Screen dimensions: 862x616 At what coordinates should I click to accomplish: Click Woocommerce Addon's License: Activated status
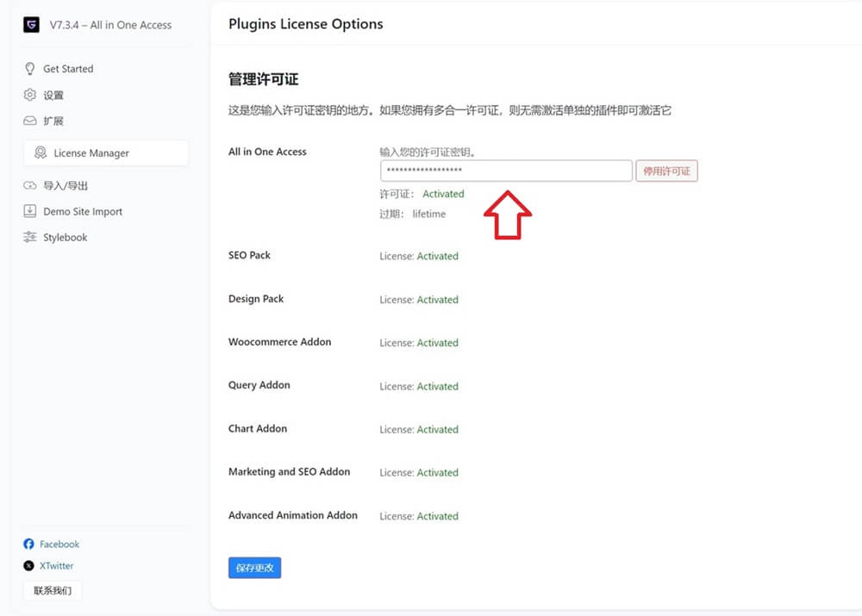coord(419,343)
